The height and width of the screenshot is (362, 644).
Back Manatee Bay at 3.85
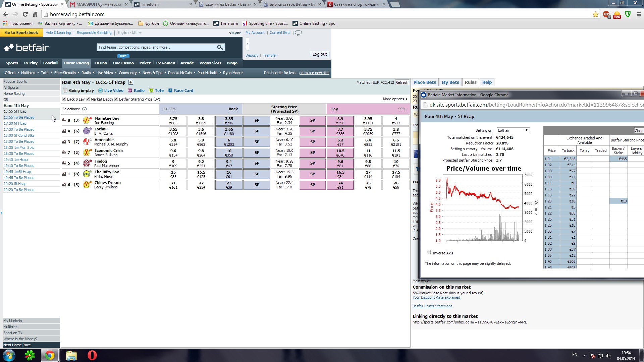(x=229, y=120)
